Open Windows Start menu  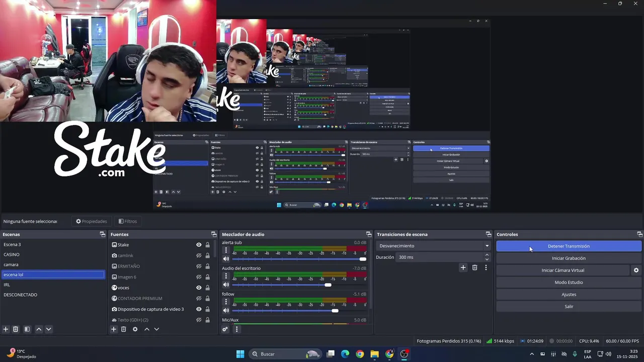click(x=240, y=354)
